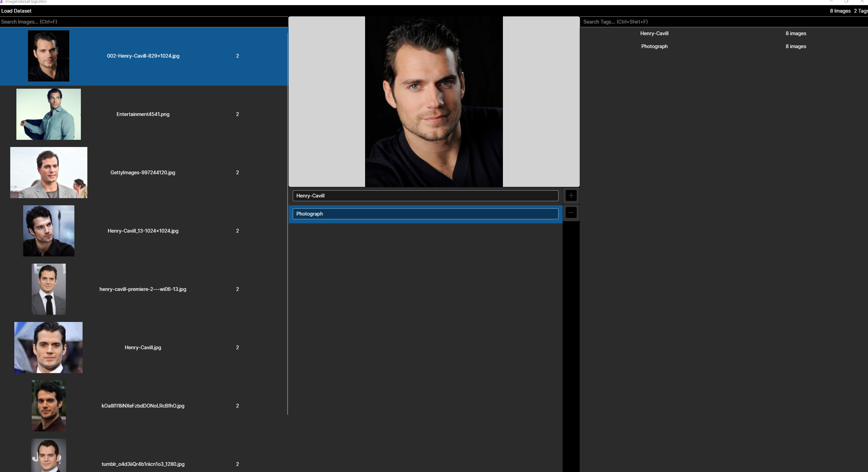Viewport: 868px width, 472px height.
Task: Click the 8 Images counter label
Action: tap(840, 11)
